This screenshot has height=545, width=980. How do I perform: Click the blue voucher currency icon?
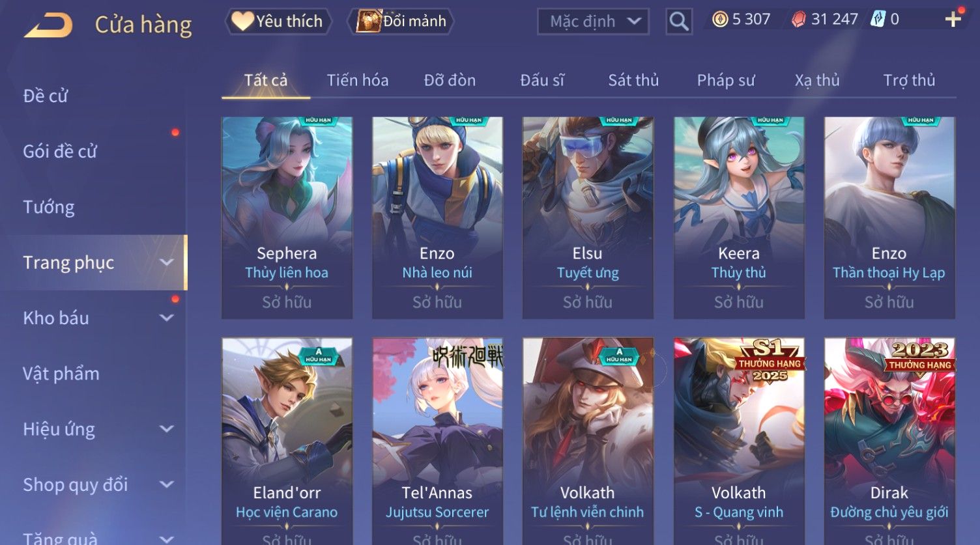coord(878,20)
